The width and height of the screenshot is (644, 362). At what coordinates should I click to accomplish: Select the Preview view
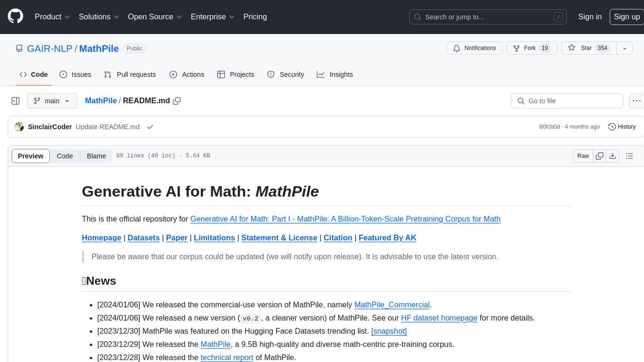coord(31,156)
